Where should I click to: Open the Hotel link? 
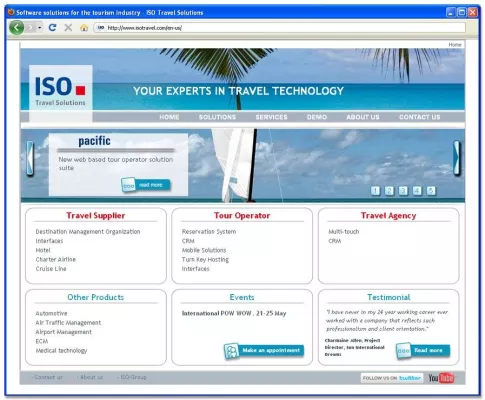[x=43, y=250]
